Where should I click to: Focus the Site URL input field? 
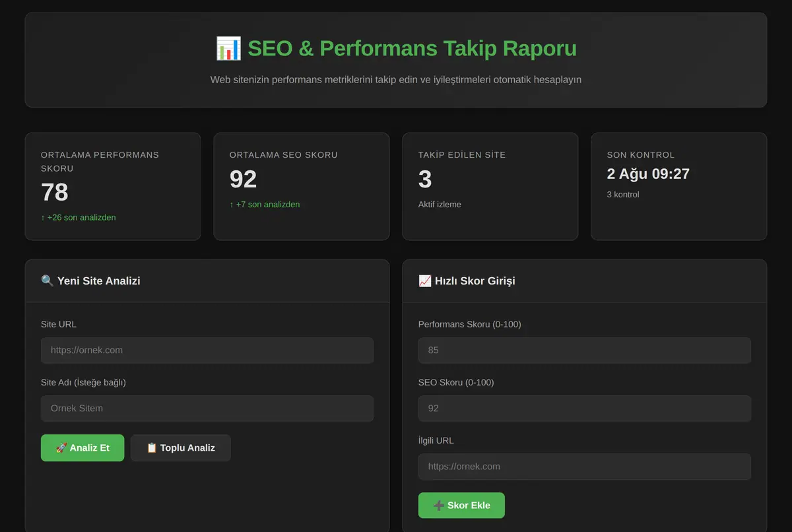[x=207, y=350]
